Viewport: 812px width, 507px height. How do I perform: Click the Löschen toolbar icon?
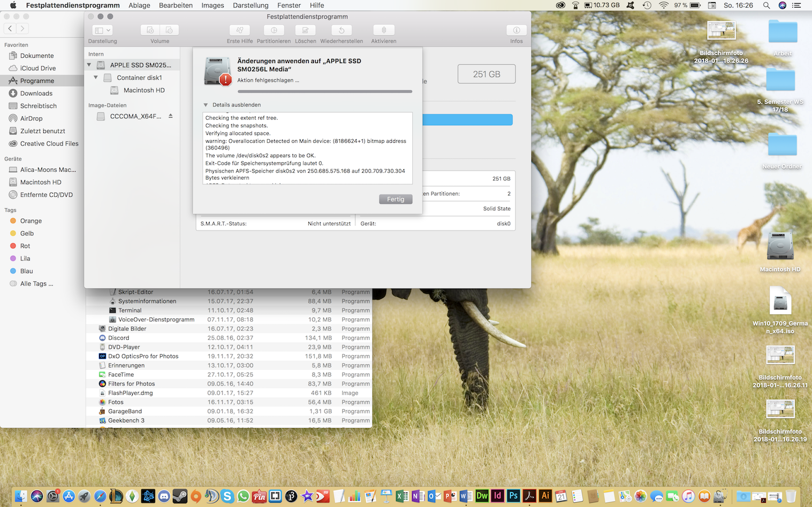(305, 30)
